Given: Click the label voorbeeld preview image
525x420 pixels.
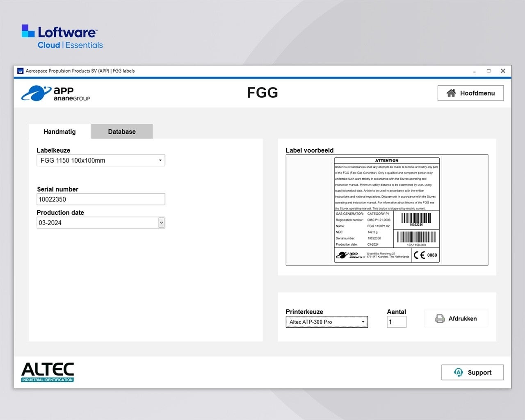Looking at the screenshot, I should [387, 210].
